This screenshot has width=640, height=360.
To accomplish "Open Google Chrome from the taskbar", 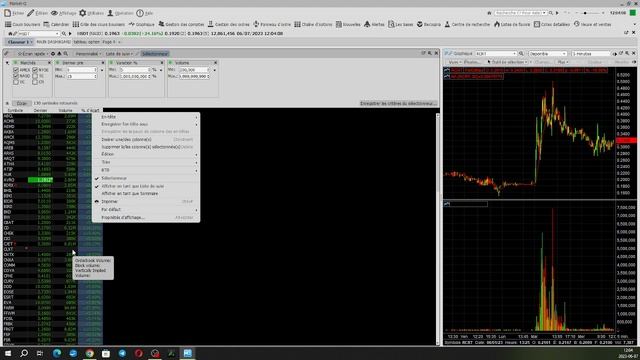I will coord(89,353).
